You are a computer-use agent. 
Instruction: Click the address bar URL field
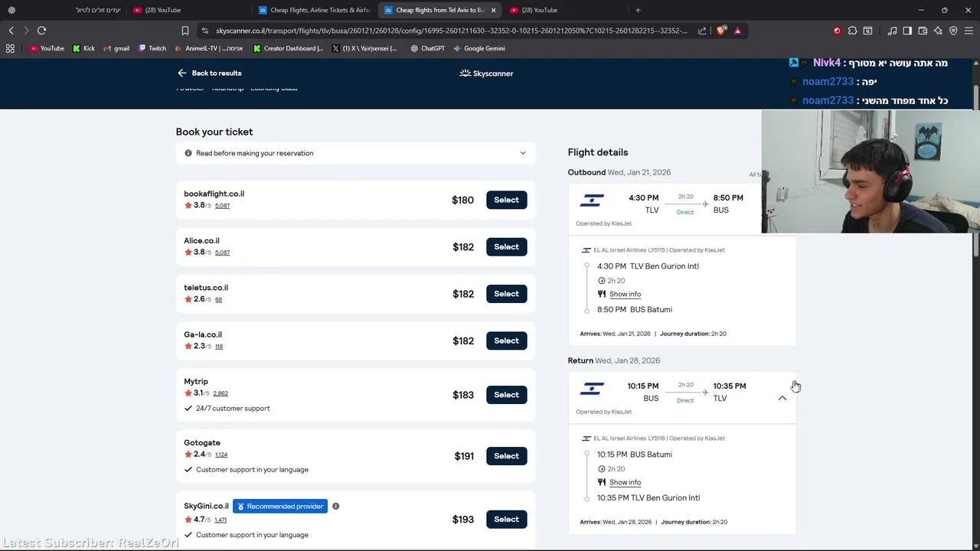coord(452,31)
